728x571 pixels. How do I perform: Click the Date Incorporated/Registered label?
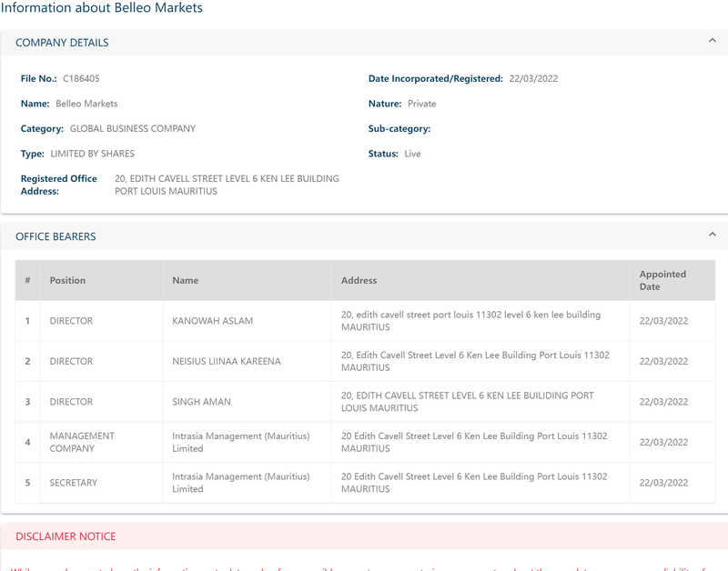tap(436, 78)
